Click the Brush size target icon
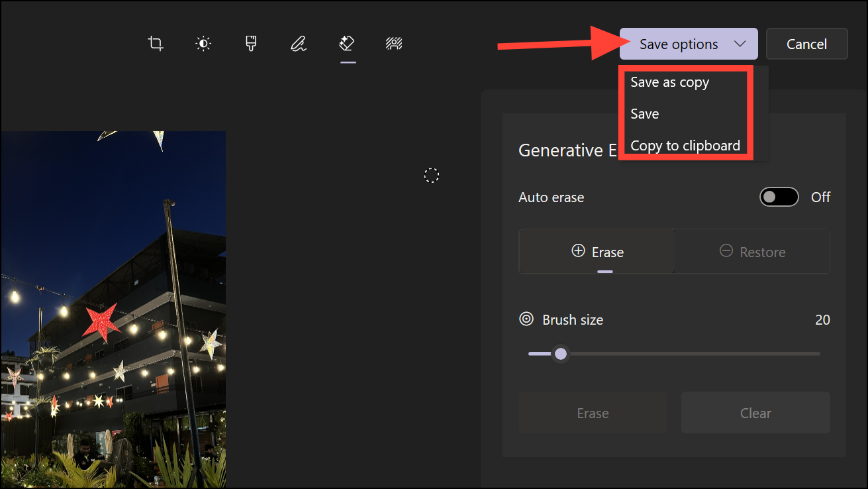Viewport: 868px width, 489px height. 526,319
